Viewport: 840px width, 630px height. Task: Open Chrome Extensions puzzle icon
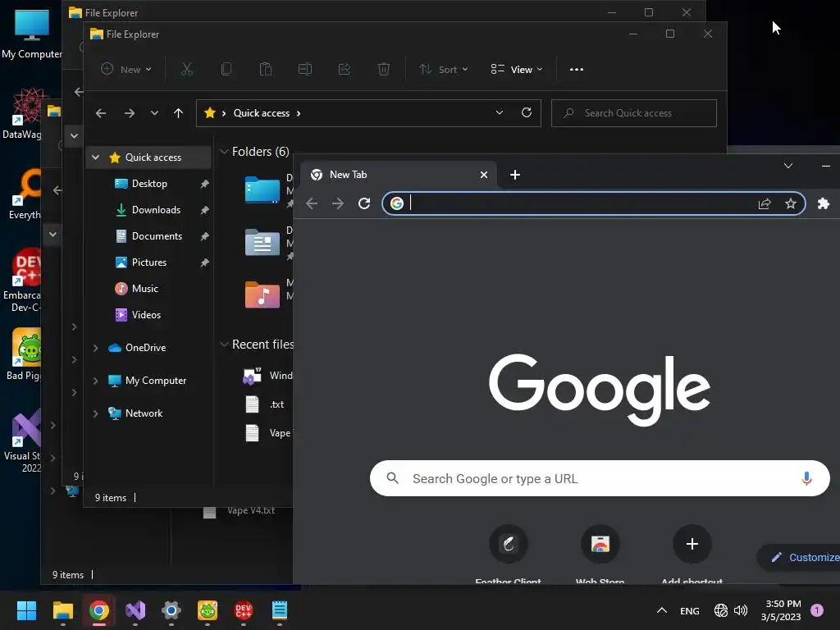[824, 203]
